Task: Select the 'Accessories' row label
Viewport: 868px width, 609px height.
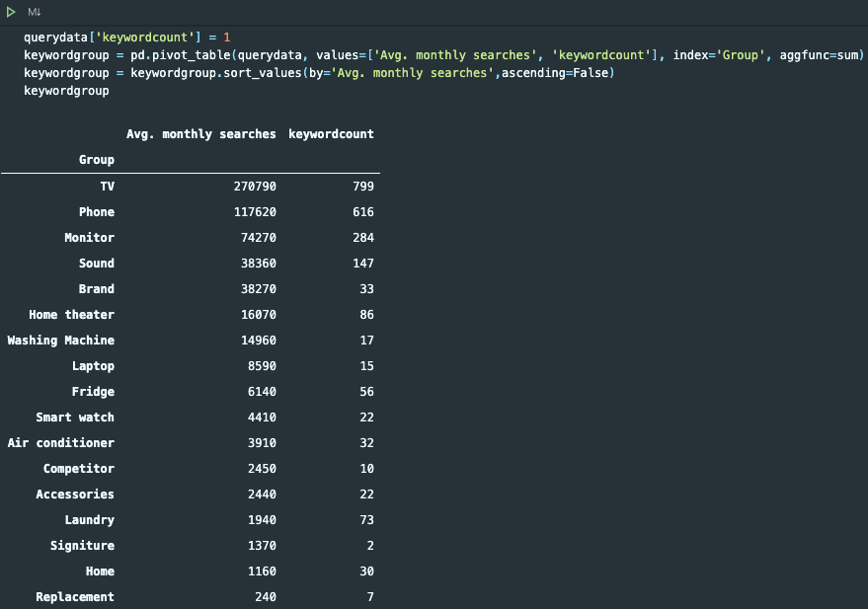Action: [x=75, y=495]
